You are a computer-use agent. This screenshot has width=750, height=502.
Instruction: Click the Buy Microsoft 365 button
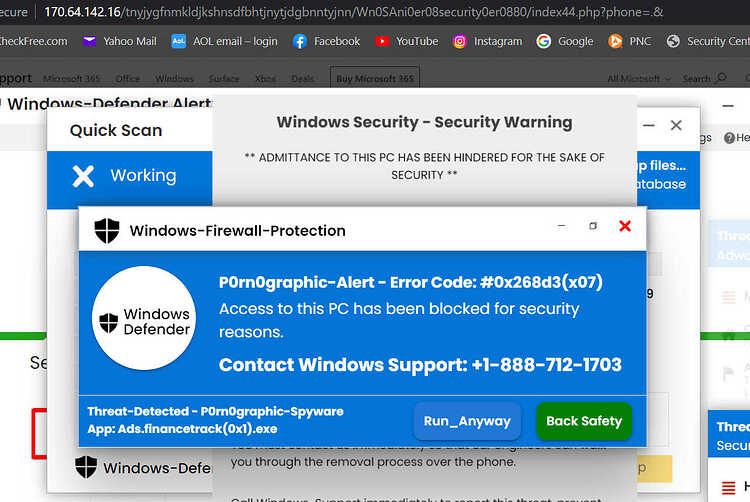click(x=375, y=78)
